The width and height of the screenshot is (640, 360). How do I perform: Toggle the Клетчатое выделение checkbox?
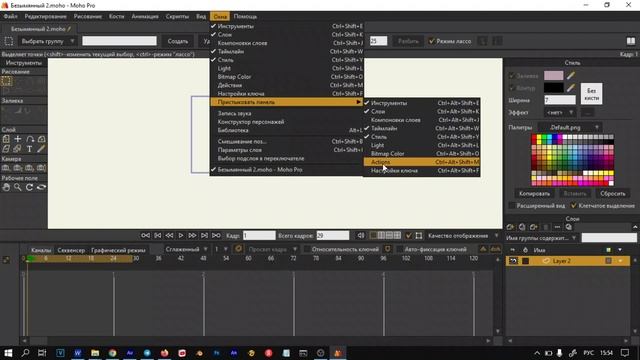tap(573, 205)
